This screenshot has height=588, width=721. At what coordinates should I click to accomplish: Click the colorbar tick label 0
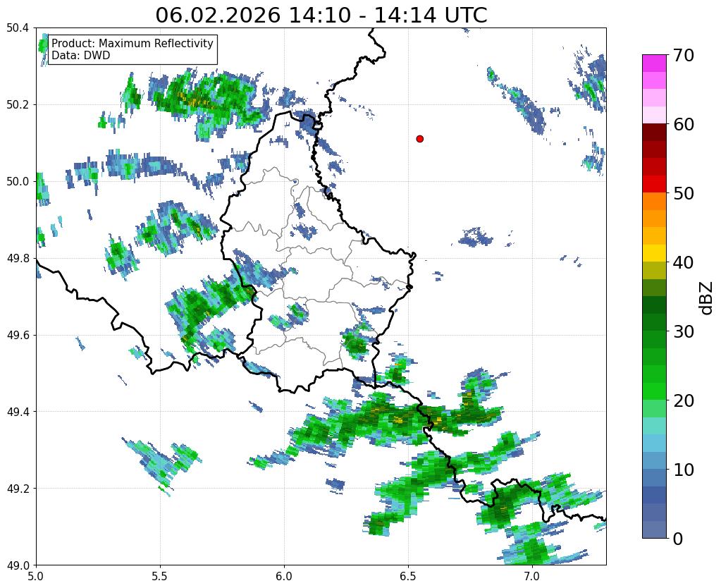(678, 539)
